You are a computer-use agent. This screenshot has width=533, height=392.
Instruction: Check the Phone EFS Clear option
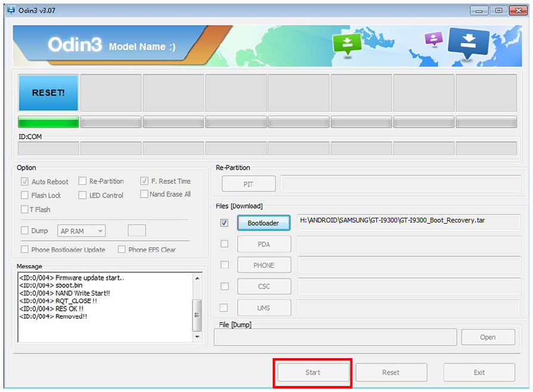121,249
